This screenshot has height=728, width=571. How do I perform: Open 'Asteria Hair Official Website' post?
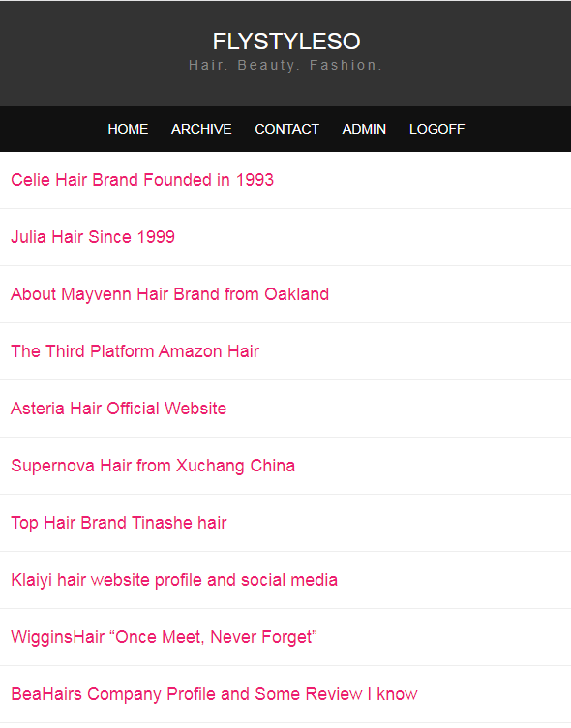click(x=118, y=409)
